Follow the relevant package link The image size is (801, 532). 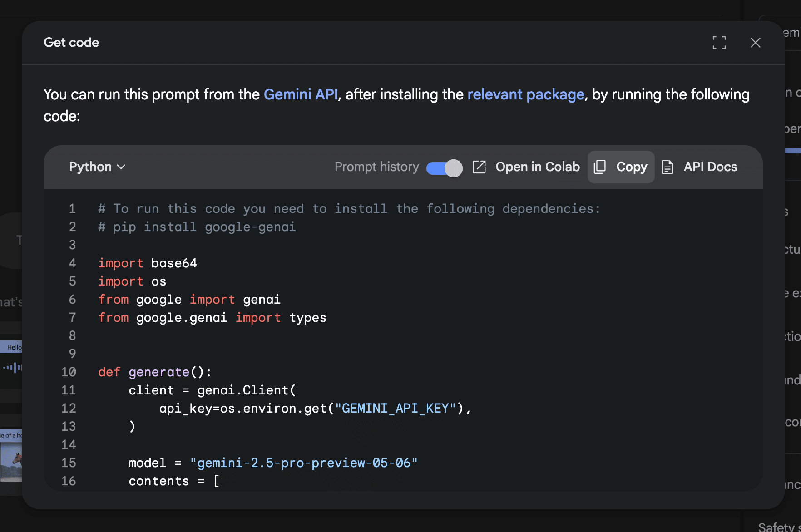(525, 94)
